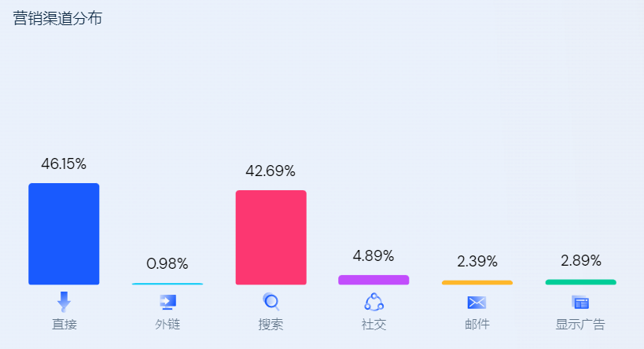The height and width of the screenshot is (349, 644).
Task: Click the 显示广告 label text
Action: (580, 325)
